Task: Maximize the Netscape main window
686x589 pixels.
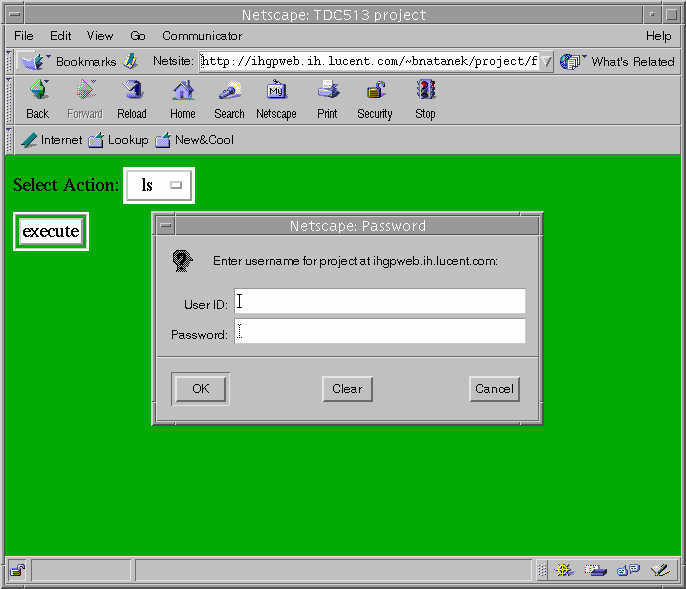Action: [672, 14]
